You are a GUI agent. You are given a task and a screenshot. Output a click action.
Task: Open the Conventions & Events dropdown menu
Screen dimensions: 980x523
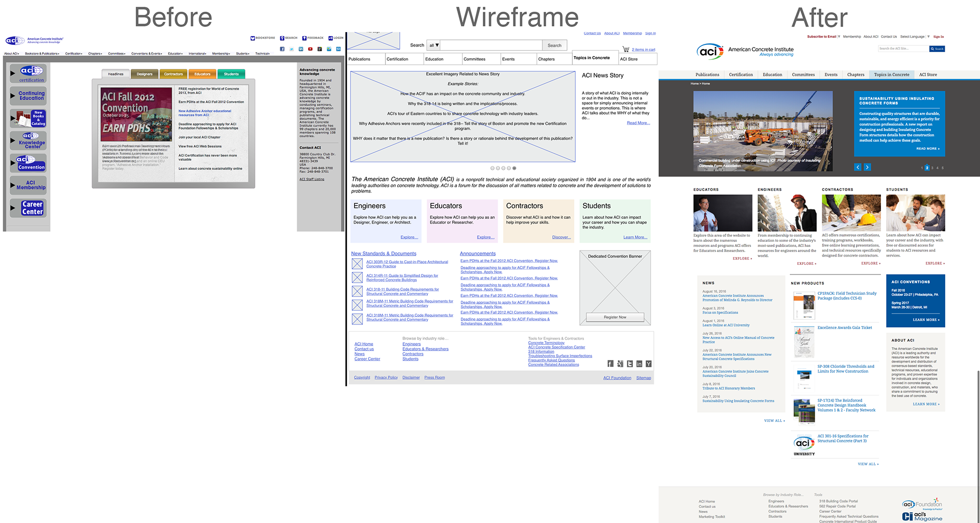[147, 54]
